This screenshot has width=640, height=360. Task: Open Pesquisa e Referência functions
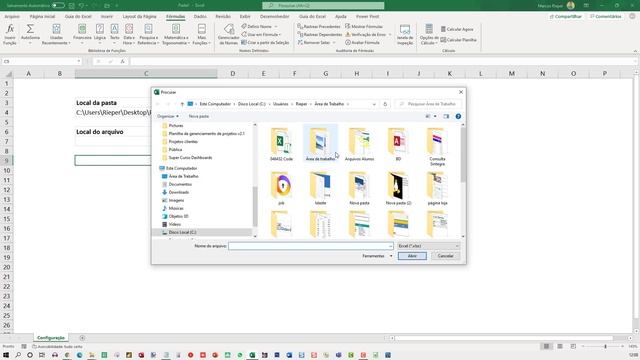tap(148, 34)
